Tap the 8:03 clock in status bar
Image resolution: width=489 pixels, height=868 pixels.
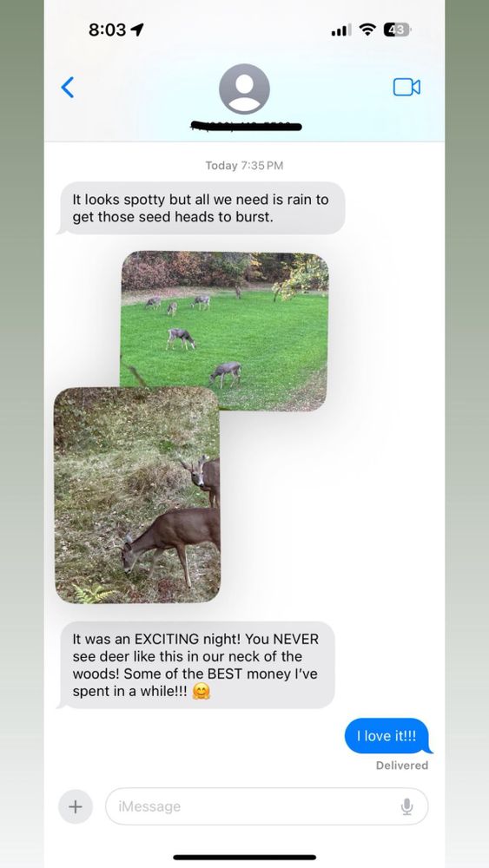pos(108,30)
